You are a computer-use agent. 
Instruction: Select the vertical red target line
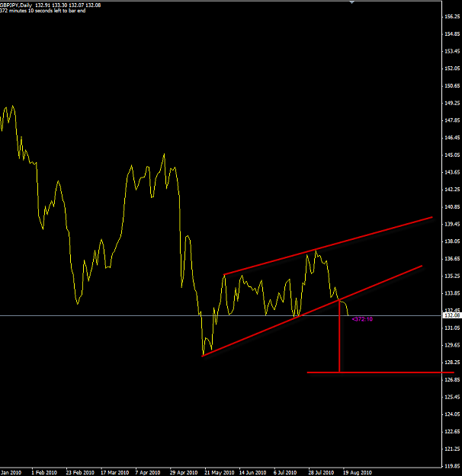(339, 336)
